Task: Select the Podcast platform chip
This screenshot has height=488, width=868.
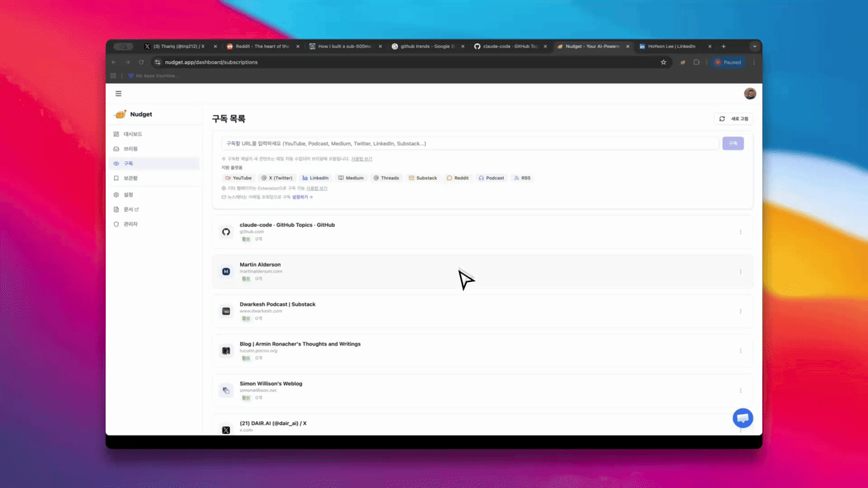Action: (x=492, y=178)
